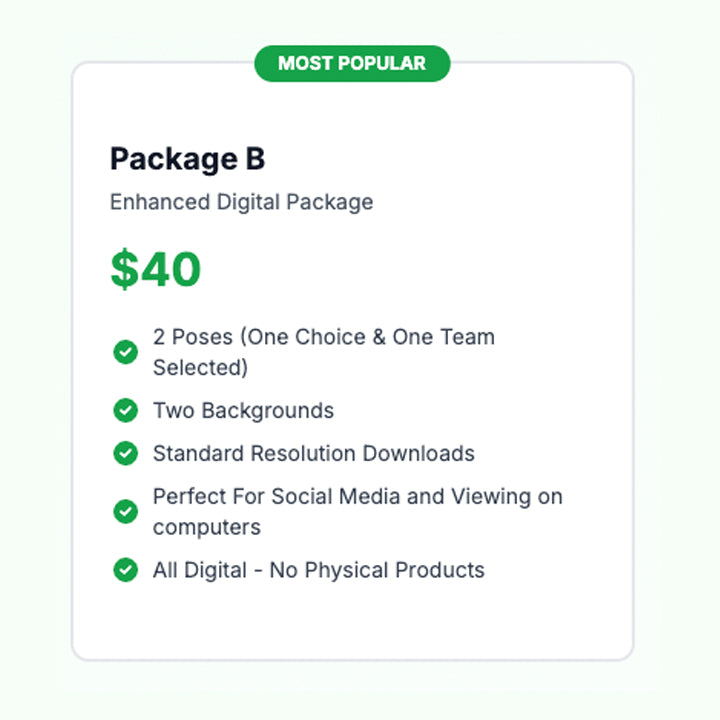Select the Package B heading
Image resolution: width=720 pixels, height=720 pixels.
coord(187,159)
